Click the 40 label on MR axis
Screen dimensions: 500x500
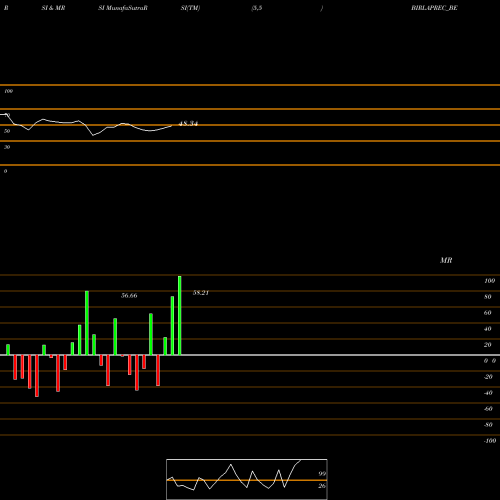point(487,329)
